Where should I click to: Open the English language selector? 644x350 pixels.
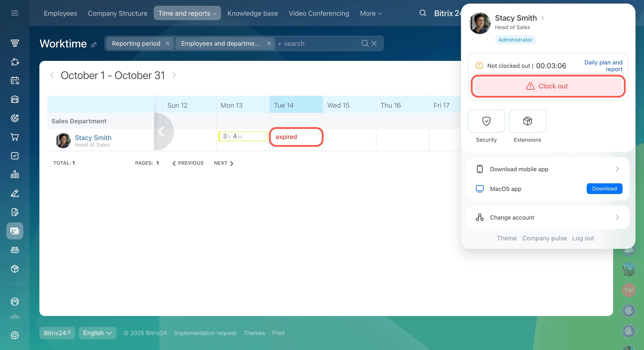point(97,333)
